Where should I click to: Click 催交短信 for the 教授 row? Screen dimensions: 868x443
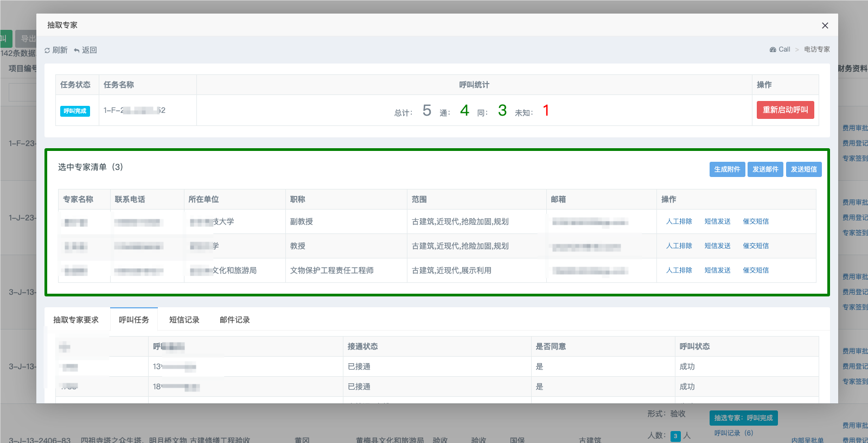[x=756, y=246]
